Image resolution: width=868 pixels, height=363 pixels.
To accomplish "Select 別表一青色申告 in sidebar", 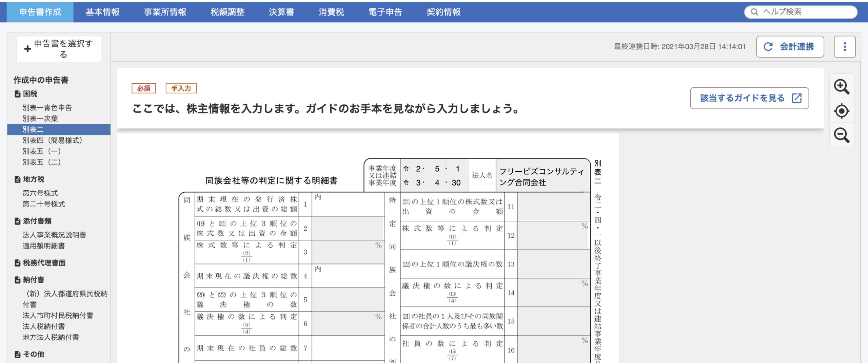I will (47, 108).
